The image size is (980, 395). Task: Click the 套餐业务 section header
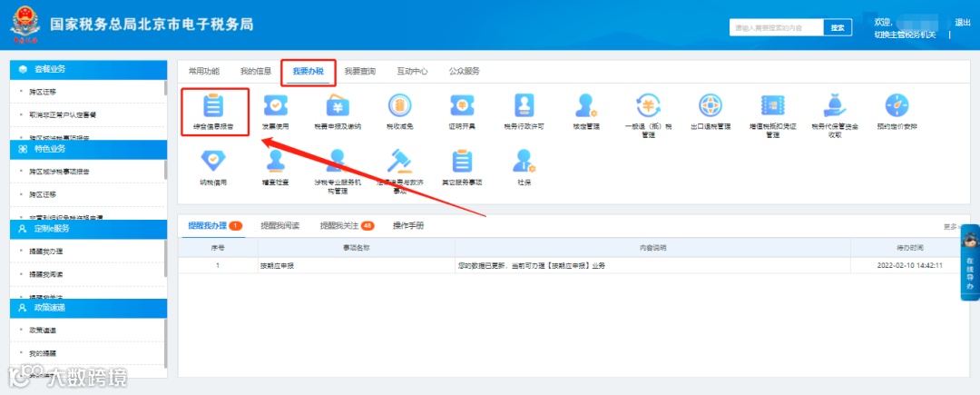(x=89, y=69)
